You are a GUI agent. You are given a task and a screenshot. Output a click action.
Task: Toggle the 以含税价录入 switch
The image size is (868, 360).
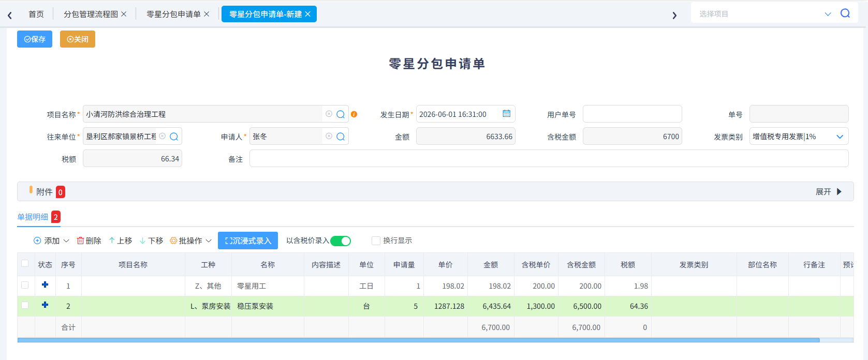(341, 241)
